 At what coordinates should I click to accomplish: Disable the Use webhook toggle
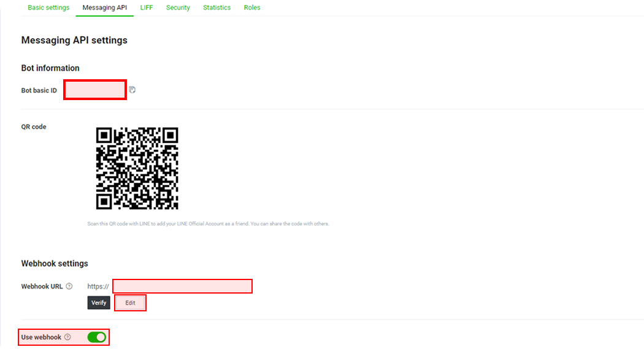click(97, 337)
